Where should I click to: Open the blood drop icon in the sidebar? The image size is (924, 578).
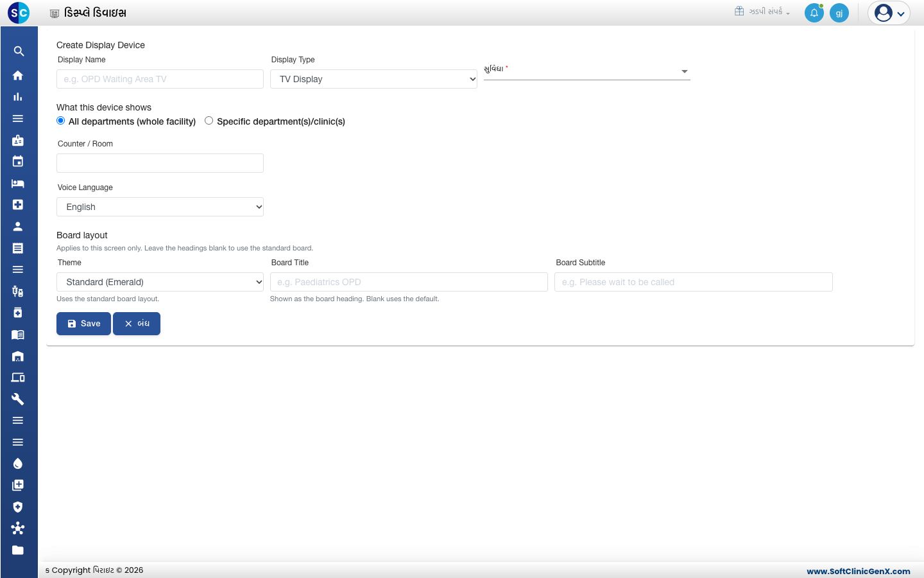coord(18,464)
